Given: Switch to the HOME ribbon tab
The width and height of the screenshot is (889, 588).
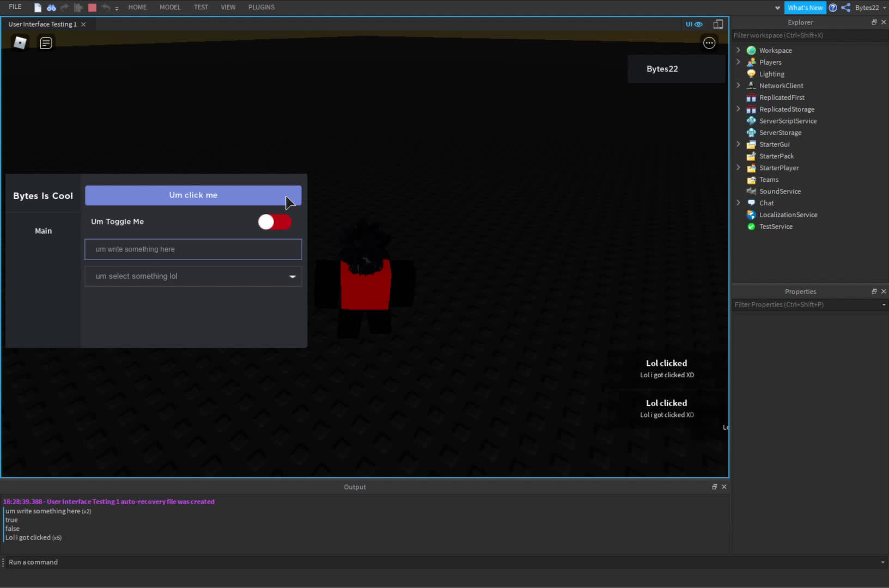Looking at the screenshot, I should (137, 7).
